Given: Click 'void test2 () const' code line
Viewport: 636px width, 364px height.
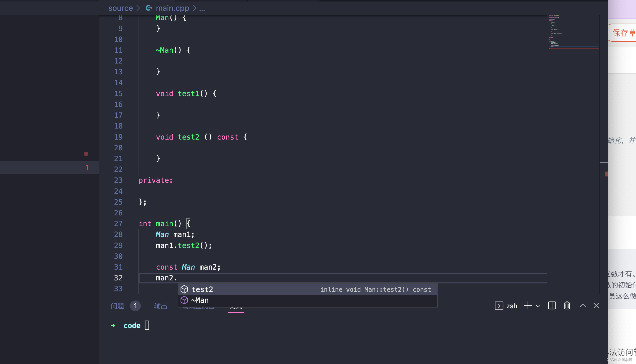Looking at the screenshot, I should (202, 137).
